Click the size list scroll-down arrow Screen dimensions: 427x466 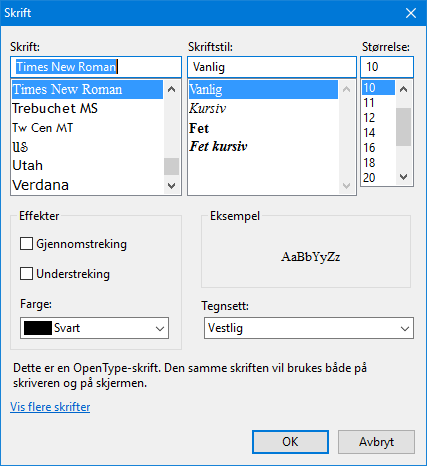(403, 177)
